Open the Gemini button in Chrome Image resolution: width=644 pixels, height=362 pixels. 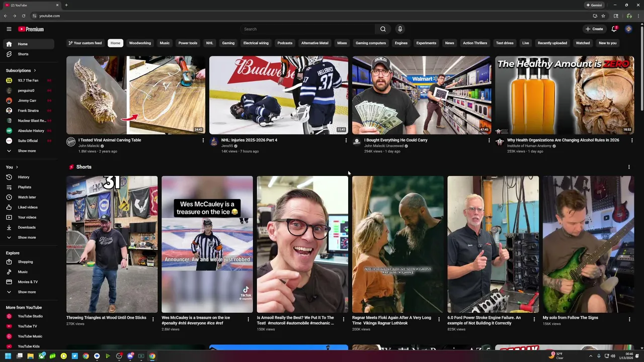(594, 5)
